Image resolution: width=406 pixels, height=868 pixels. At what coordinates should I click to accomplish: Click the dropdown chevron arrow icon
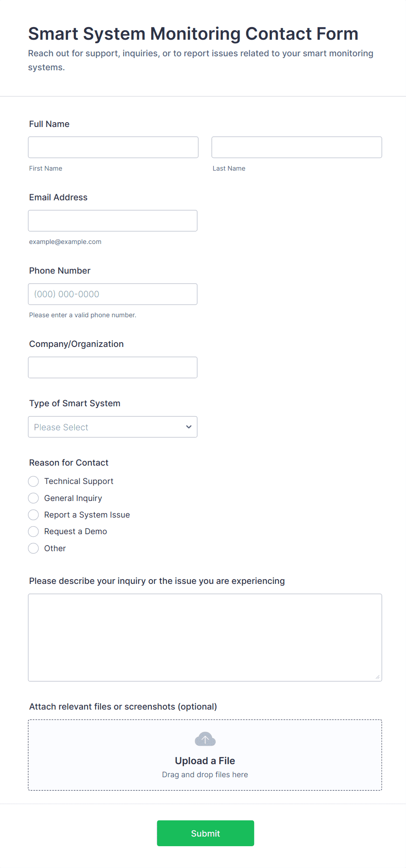(x=189, y=427)
